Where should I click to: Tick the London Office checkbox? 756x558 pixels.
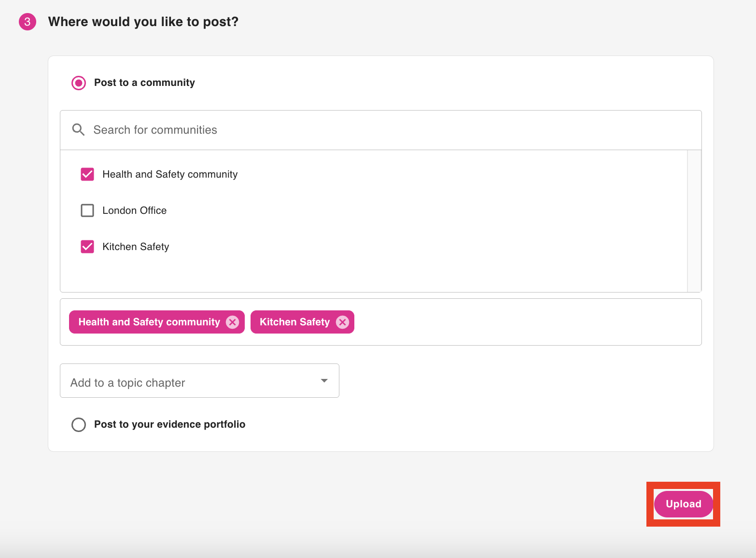click(x=87, y=210)
